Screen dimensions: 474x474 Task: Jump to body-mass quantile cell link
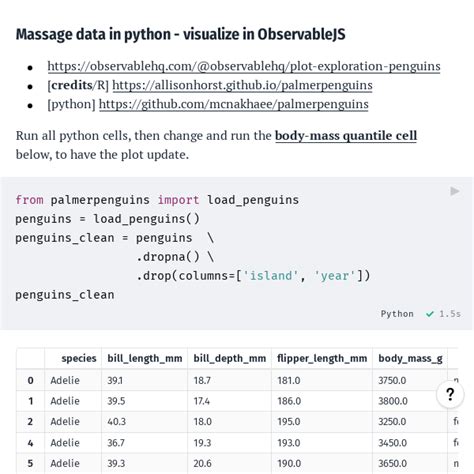pyautogui.click(x=346, y=136)
